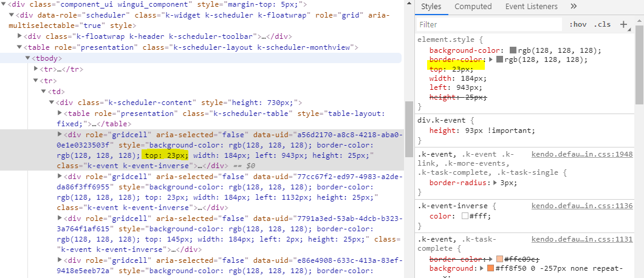
Task: Open kendo.default css:1136 source link
Action: [581, 206]
